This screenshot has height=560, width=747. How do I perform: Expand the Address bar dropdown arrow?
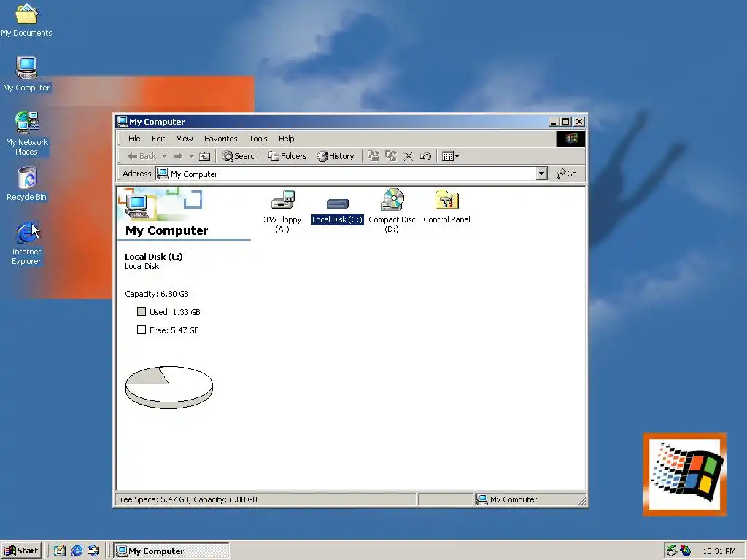click(x=541, y=174)
